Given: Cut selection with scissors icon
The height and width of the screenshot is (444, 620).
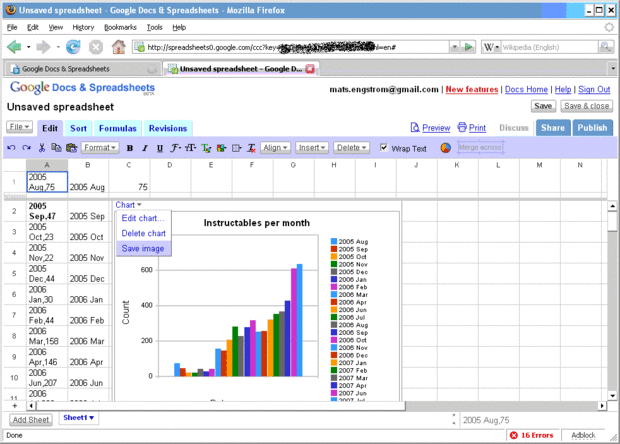Looking at the screenshot, I should coord(42,148).
